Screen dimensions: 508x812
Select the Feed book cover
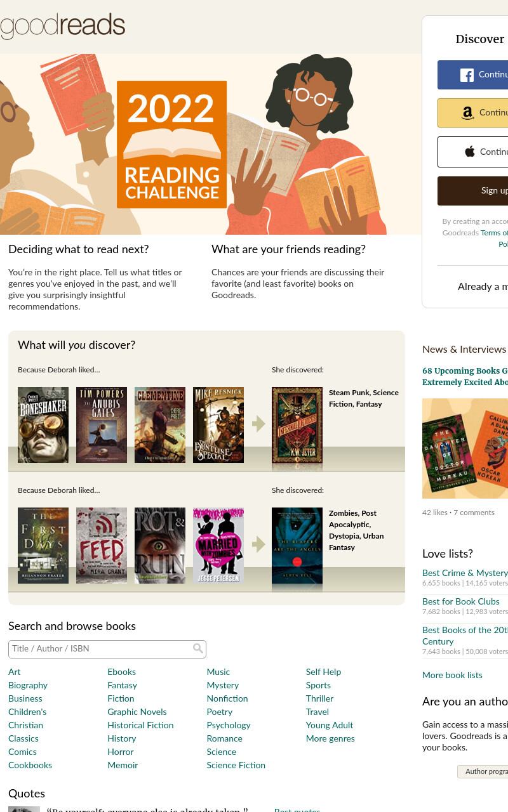[x=102, y=546]
